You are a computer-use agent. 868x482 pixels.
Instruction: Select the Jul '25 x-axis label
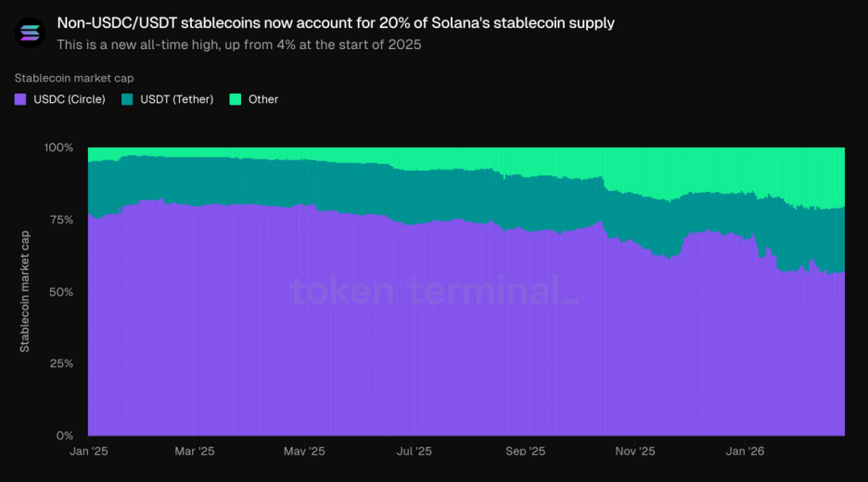pyautogui.click(x=414, y=451)
